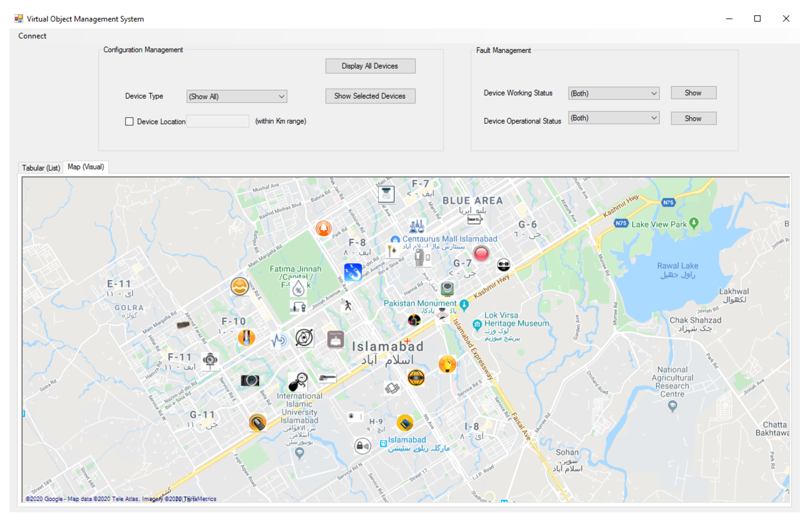Expand the Device Operational Status dropdown
Screen dimensions: 812x522
click(614, 118)
